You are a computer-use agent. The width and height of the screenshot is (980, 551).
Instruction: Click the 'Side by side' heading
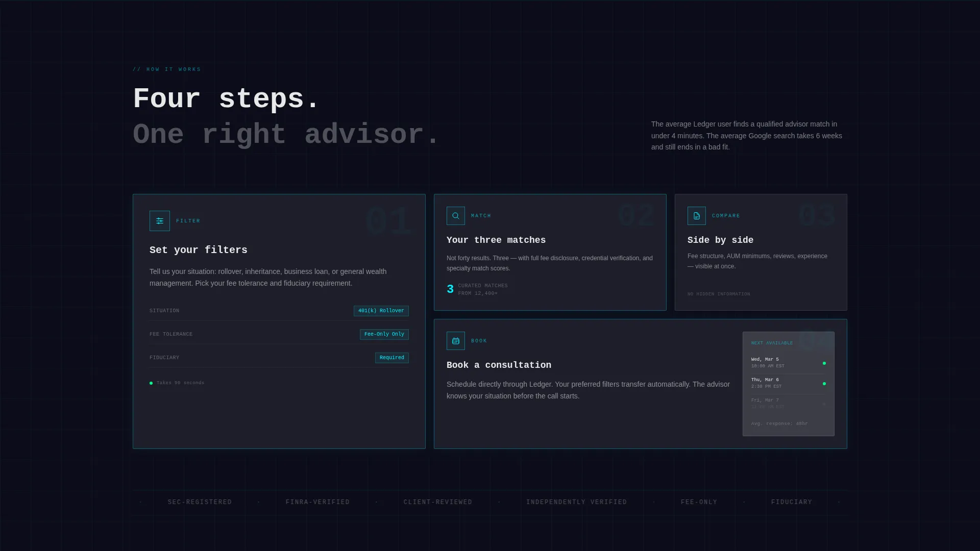pos(720,240)
